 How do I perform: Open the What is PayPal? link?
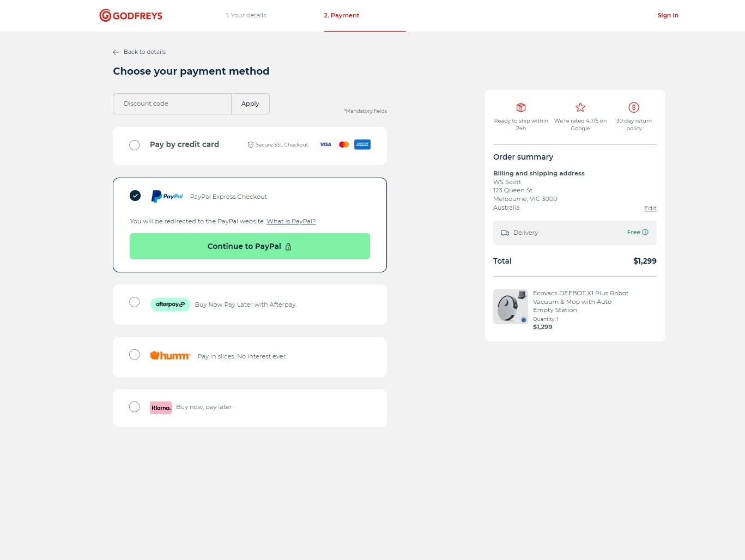tap(291, 221)
